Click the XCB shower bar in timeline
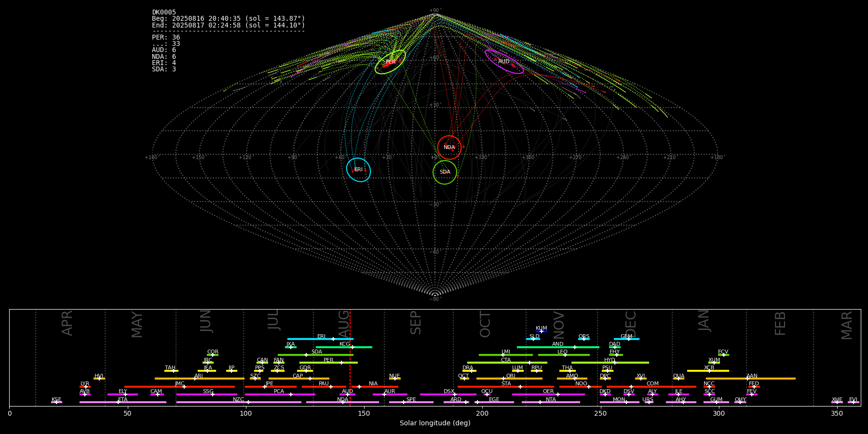Screen dimensions: 868x434 point(708,371)
